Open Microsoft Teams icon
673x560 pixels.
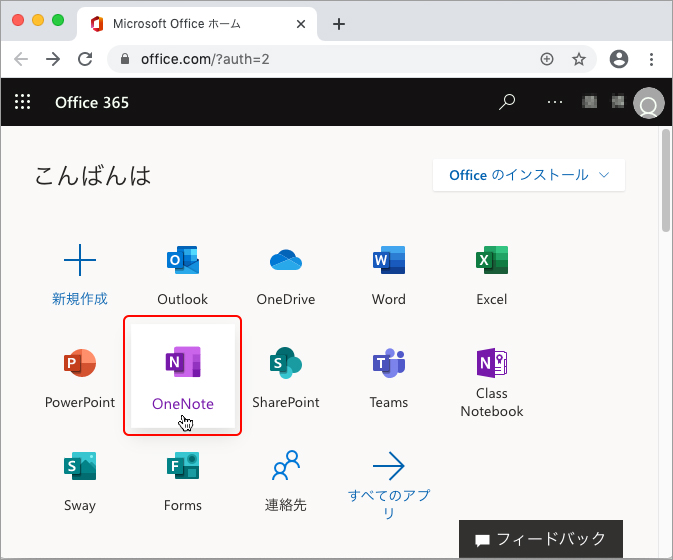[x=388, y=365]
